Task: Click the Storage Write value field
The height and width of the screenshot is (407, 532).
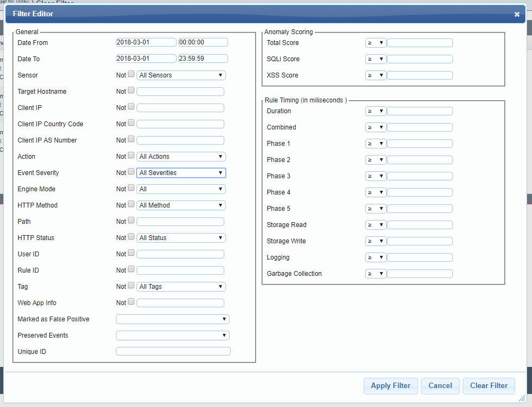Action: (x=420, y=241)
